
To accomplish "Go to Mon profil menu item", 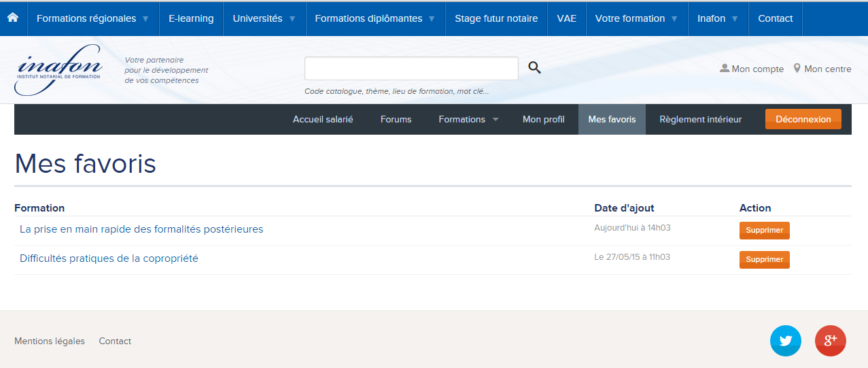I will click(543, 119).
